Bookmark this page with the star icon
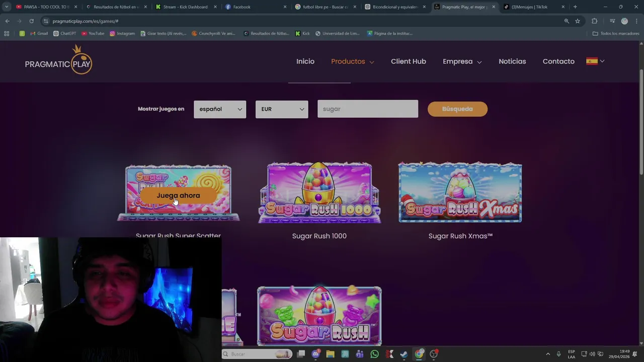The height and width of the screenshot is (362, 644). click(x=578, y=21)
